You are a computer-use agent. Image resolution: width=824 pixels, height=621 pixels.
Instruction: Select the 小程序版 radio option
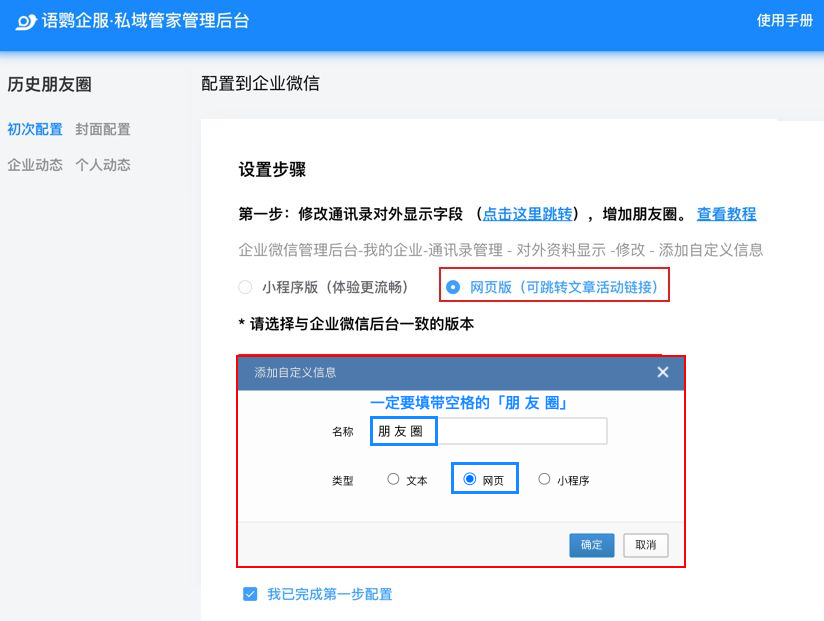coord(246,288)
